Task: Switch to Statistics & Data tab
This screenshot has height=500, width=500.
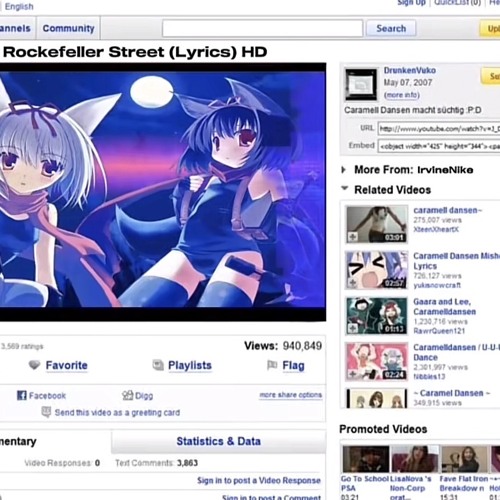Action: pyautogui.click(x=218, y=441)
